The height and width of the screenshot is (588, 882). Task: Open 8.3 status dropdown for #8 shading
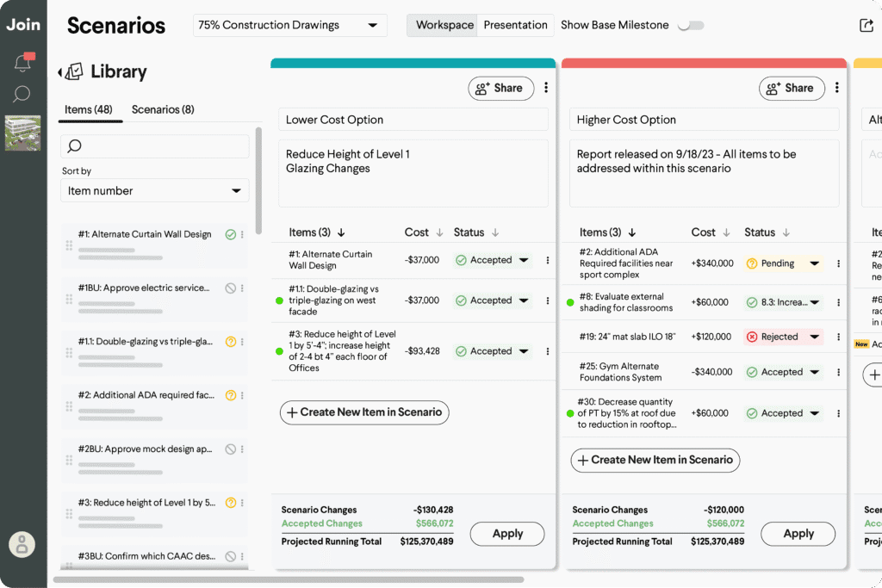783,302
